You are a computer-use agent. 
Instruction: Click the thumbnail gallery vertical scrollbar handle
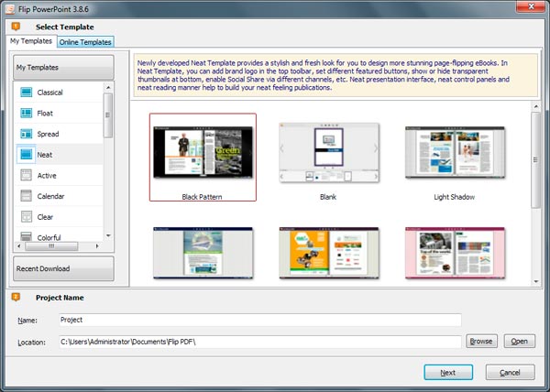point(536,159)
